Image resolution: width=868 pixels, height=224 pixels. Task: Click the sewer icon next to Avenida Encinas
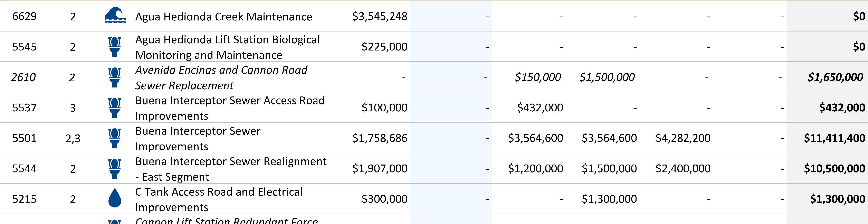click(114, 77)
